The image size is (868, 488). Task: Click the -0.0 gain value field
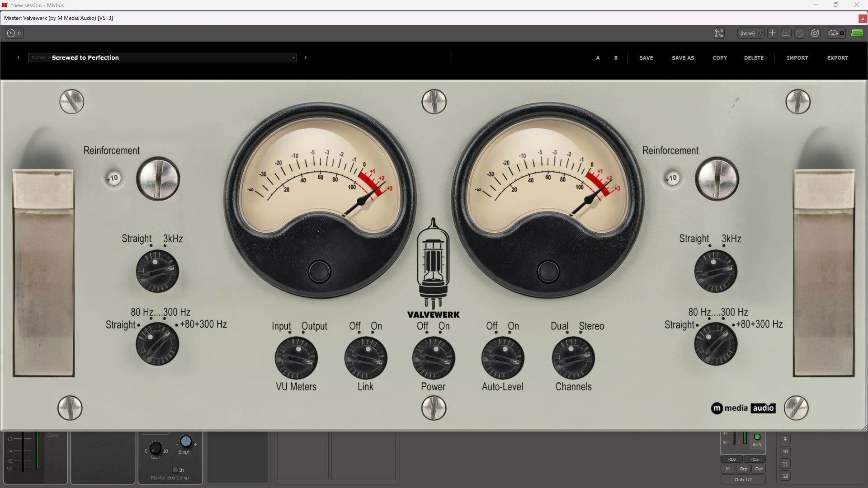[732, 459]
